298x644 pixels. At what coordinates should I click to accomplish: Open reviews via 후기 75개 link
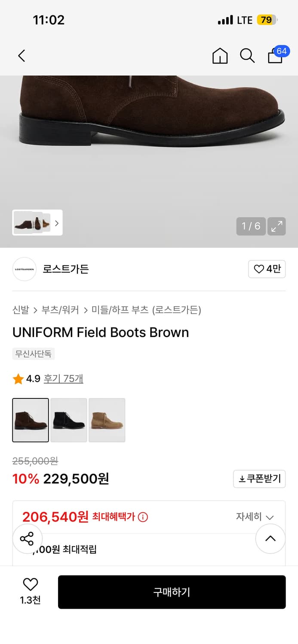click(x=63, y=379)
